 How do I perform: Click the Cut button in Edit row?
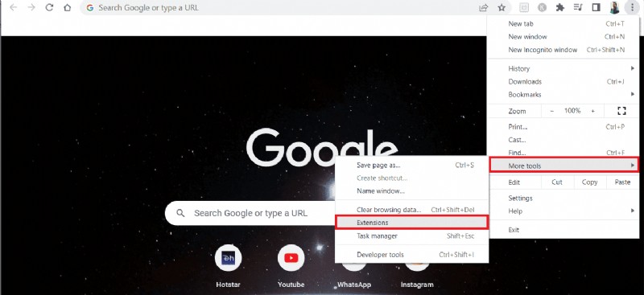click(x=557, y=182)
